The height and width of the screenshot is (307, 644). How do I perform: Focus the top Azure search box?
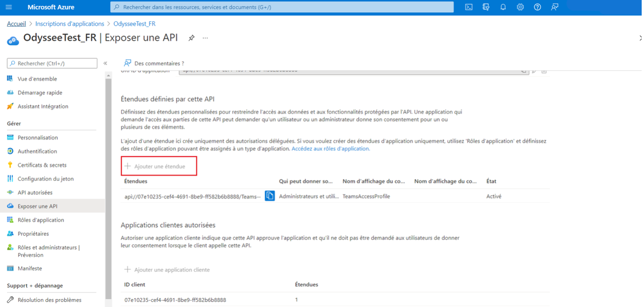coord(282,7)
